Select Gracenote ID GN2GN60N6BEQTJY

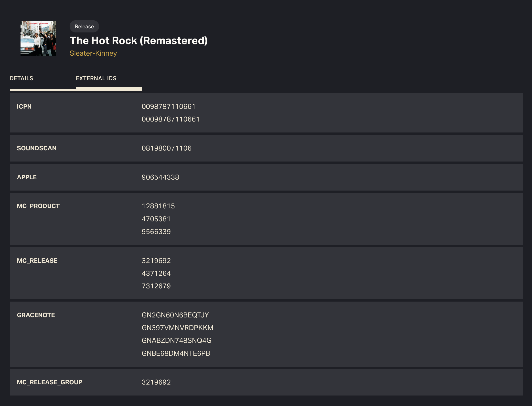[x=175, y=315]
